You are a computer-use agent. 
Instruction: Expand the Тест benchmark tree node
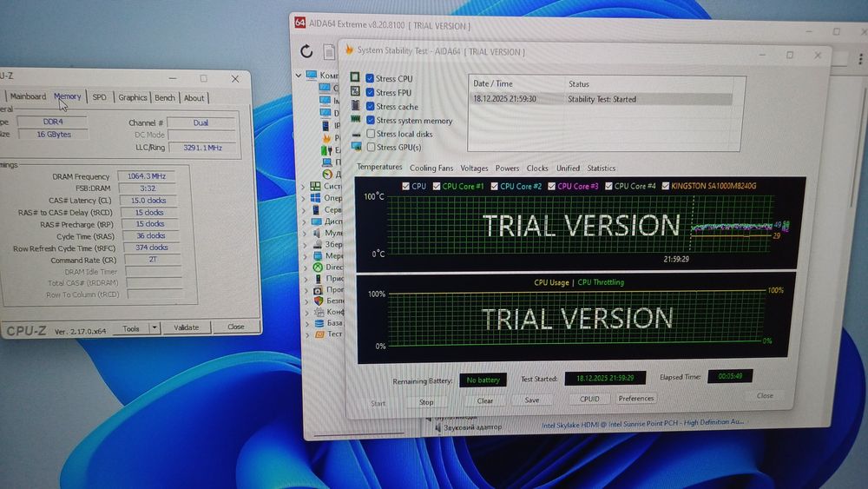(x=307, y=334)
